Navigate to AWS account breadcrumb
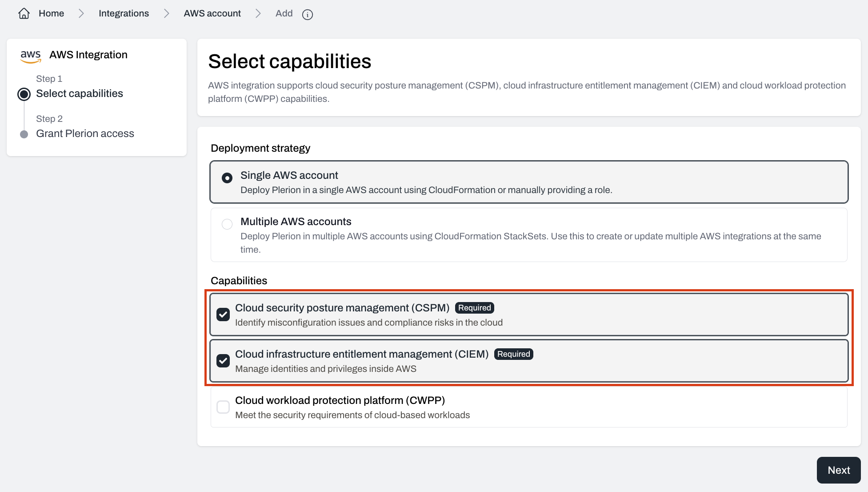The image size is (868, 492). point(212,13)
